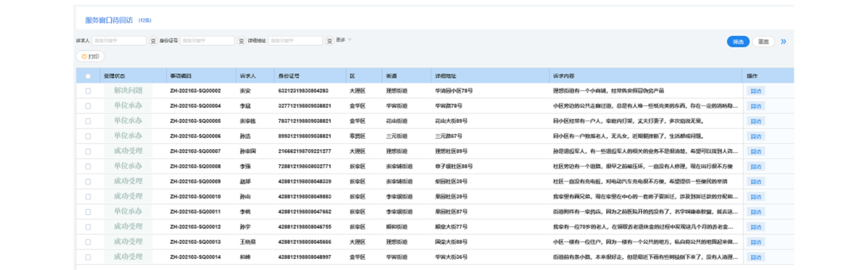Click the double-chevron icon next to 重置
868x270 pixels.
(784, 42)
